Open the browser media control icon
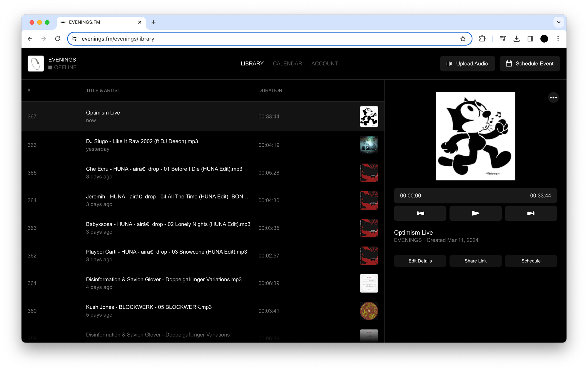 [503, 39]
